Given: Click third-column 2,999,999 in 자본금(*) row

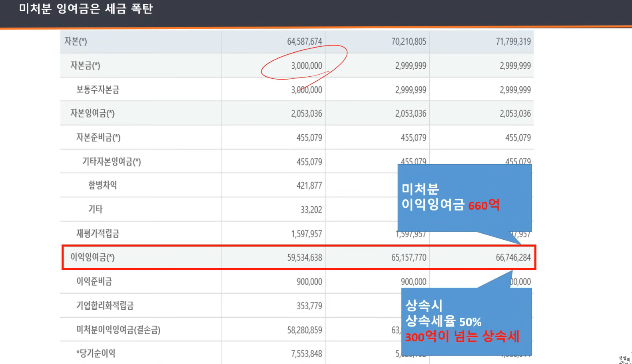Looking at the screenshot, I should point(515,66).
